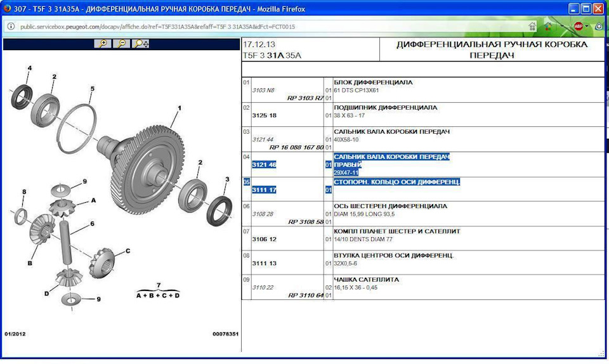Click replacement reference RP 16 088 167 80
609x364 pixels.
pos(296,147)
